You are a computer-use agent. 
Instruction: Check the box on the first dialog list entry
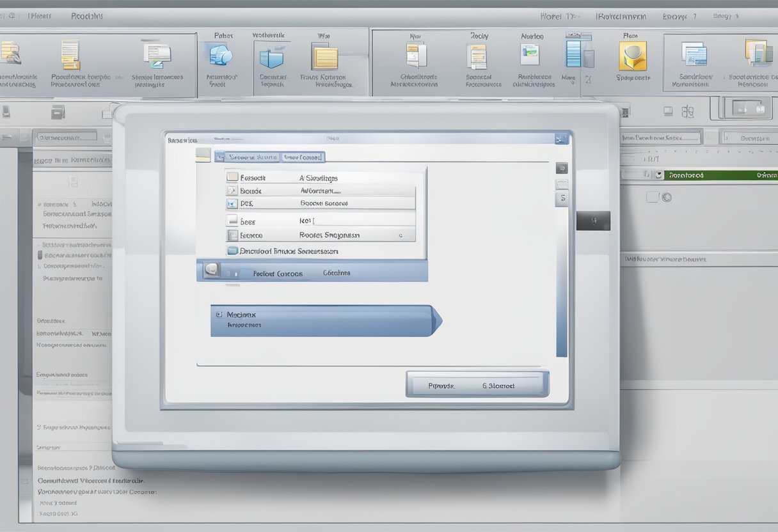pyautogui.click(x=232, y=177)
